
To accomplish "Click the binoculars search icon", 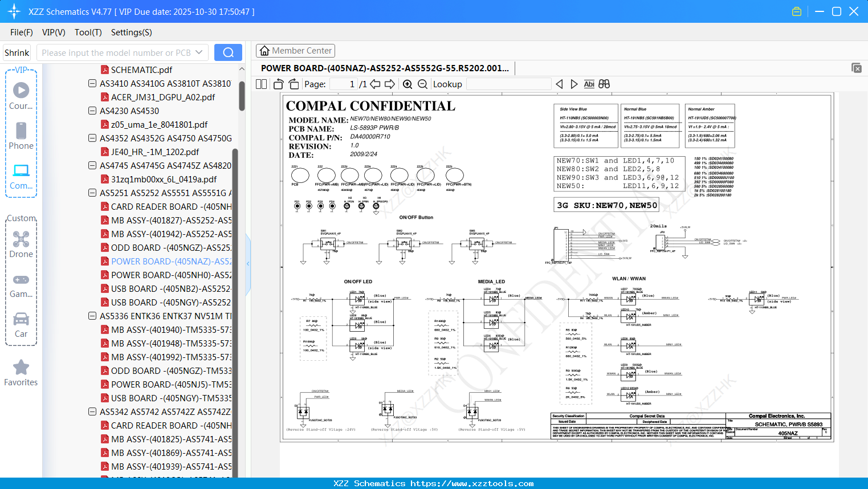I will [x=604, y=84].
